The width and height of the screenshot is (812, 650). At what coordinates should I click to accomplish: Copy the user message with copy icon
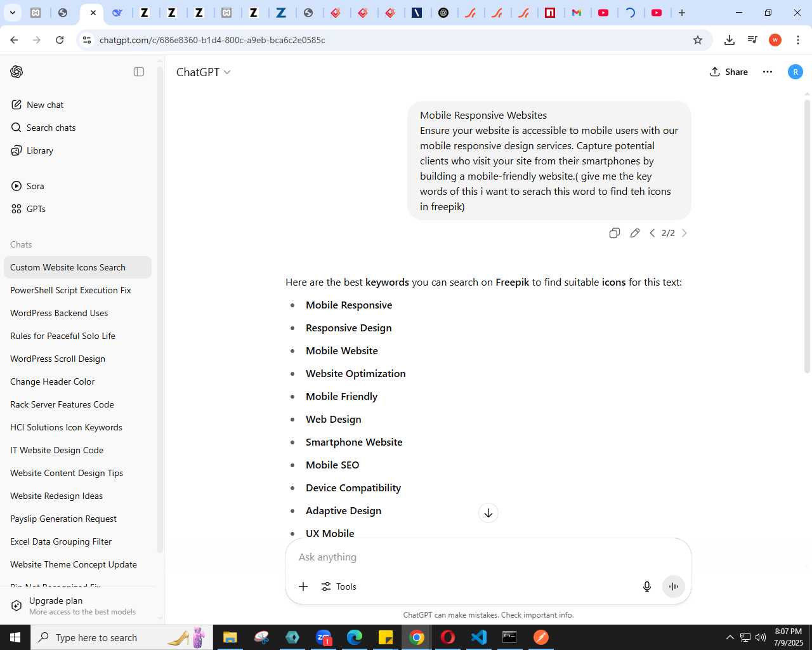pos(614,233)
